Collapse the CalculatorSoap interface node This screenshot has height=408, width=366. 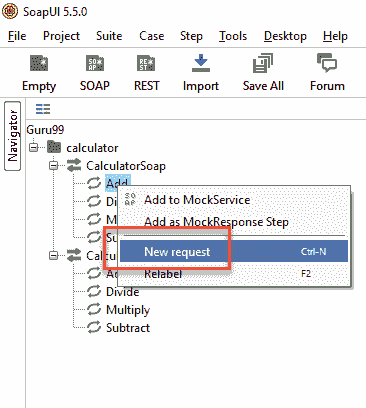[x=53, y=165]
